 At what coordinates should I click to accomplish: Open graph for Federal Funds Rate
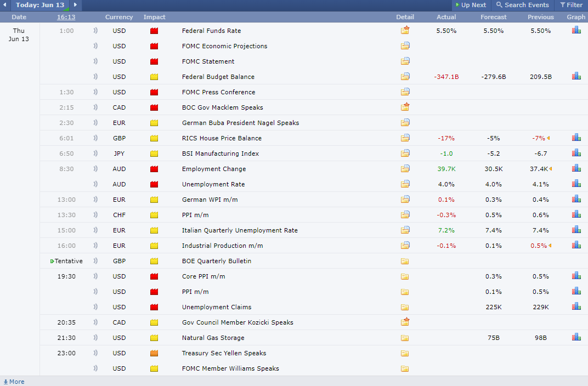(576, 30)
